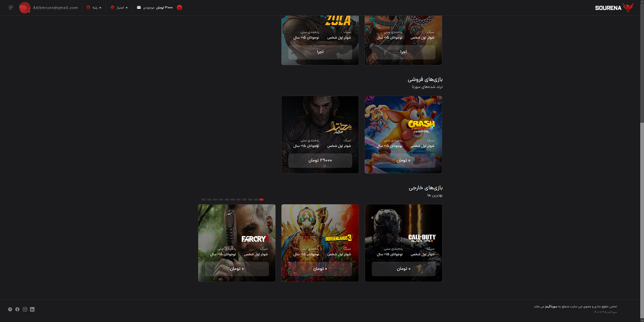
Task: Open the Instagram icon in the footer
Action: pos(25,309)
